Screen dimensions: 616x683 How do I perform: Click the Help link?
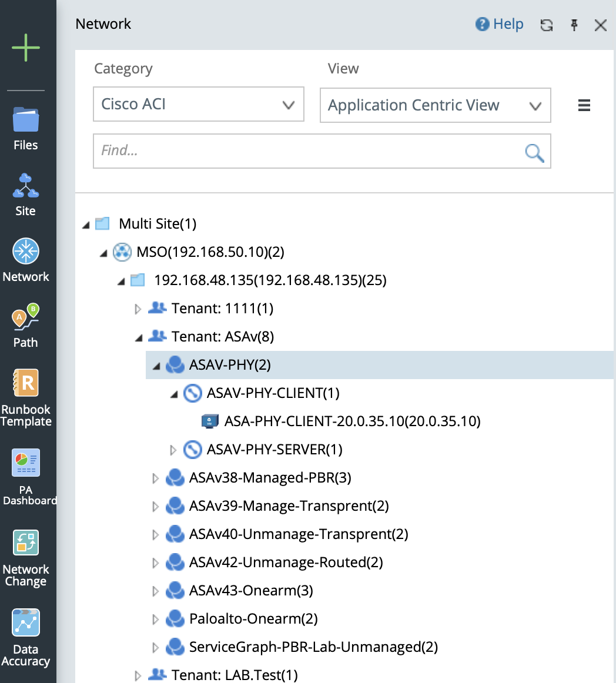coord(500,24)
